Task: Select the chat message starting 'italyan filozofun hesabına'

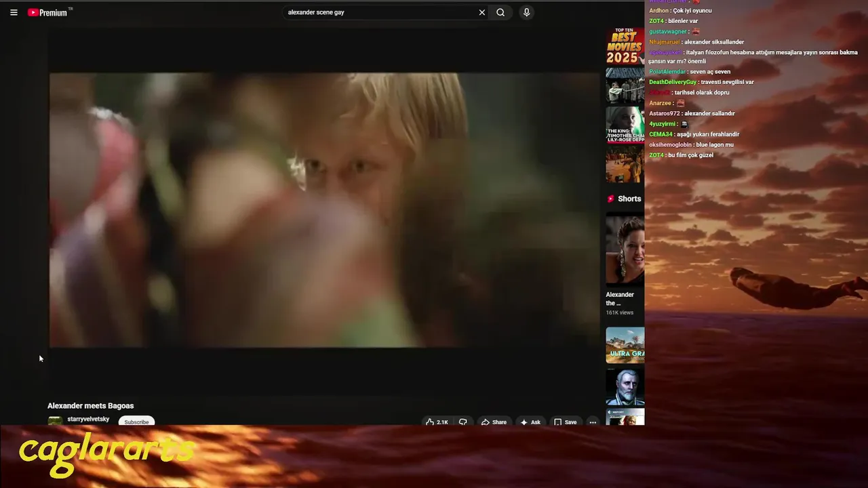Action: [754, 57]
